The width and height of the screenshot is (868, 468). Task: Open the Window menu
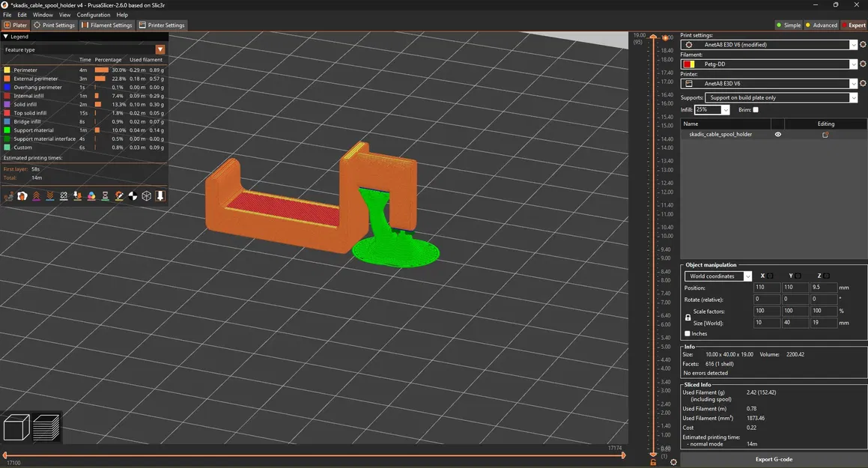click(x=43, y=15)
